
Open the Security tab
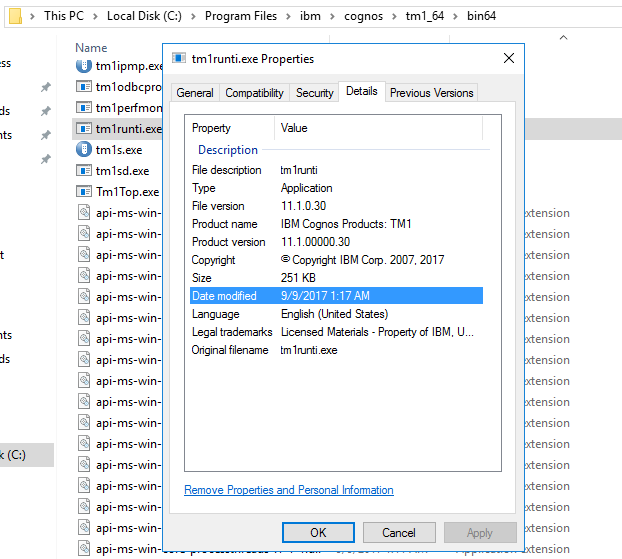coord(315,93)
